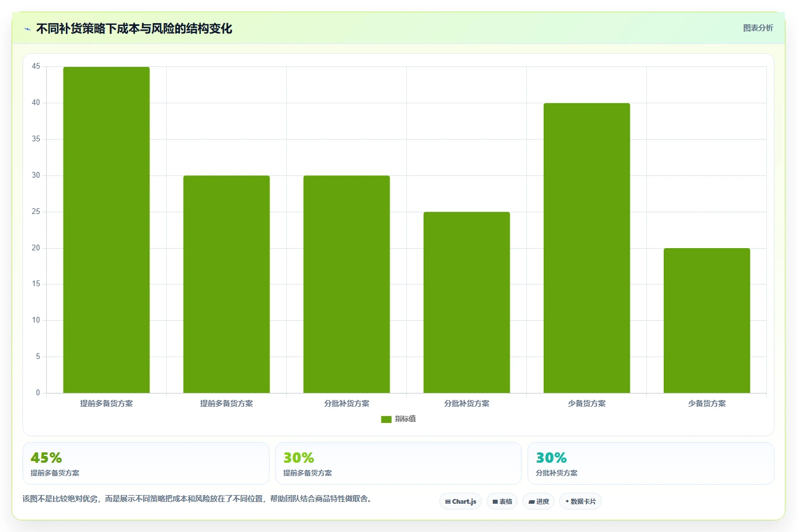Click the y-axis tick label 20
Image resolution: width=797 pixels, height=532 pixels.
pos(36,248)
